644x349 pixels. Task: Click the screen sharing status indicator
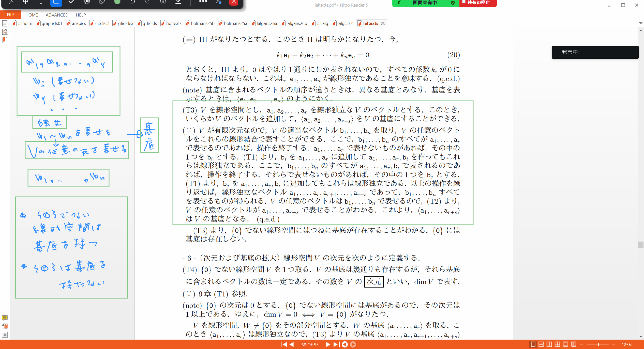pos(426,3)
